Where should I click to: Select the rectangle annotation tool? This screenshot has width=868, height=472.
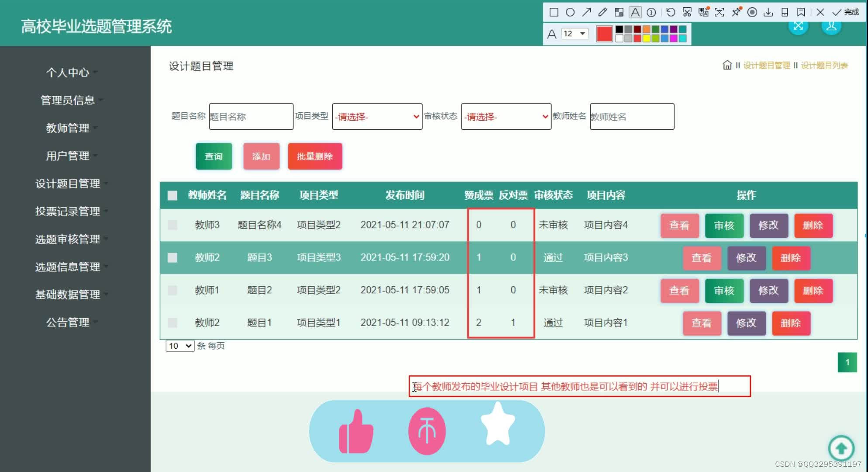click(554, 12)
